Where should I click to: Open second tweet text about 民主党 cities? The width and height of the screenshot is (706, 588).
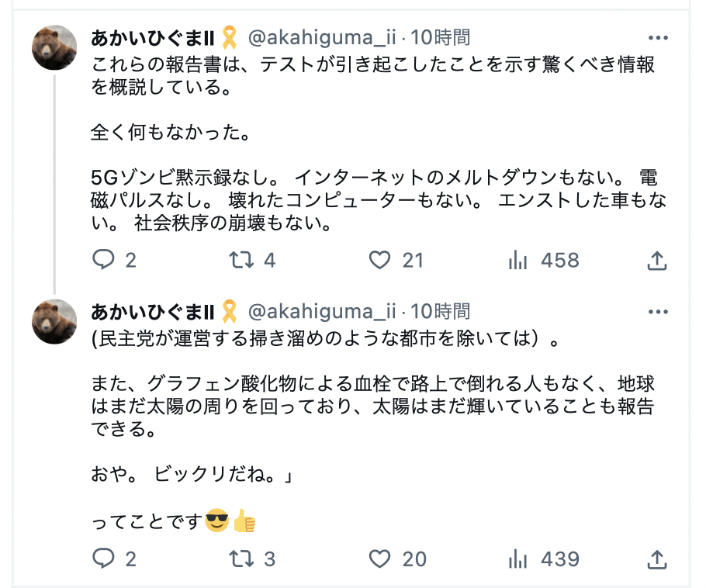point(324,338)
